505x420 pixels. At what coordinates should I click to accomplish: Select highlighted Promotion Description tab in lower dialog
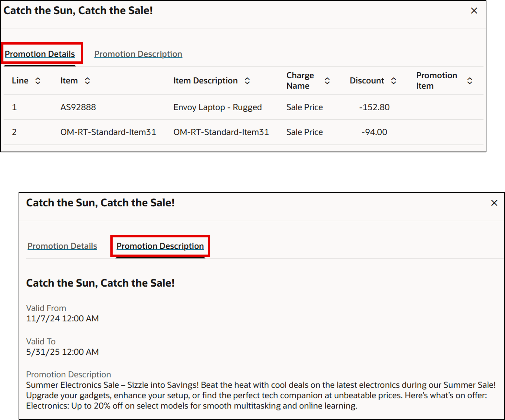pyautogui.click(x=160, y=246)
